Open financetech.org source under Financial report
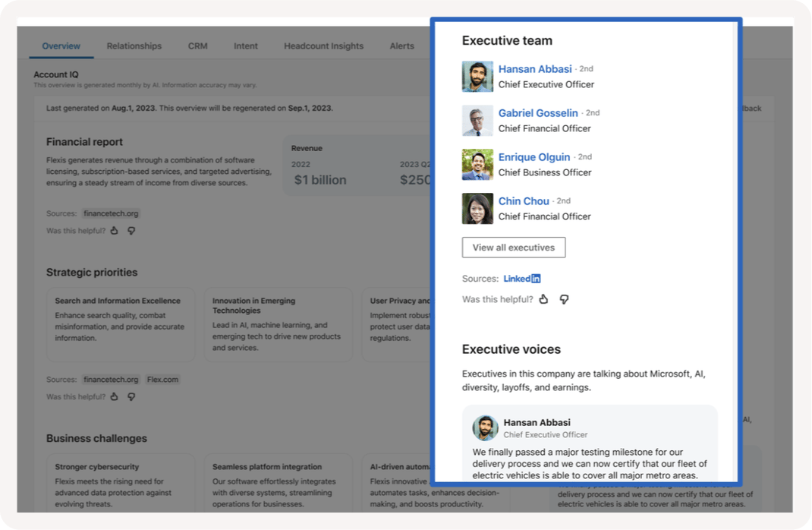The image size is (812, 530). 111,213
